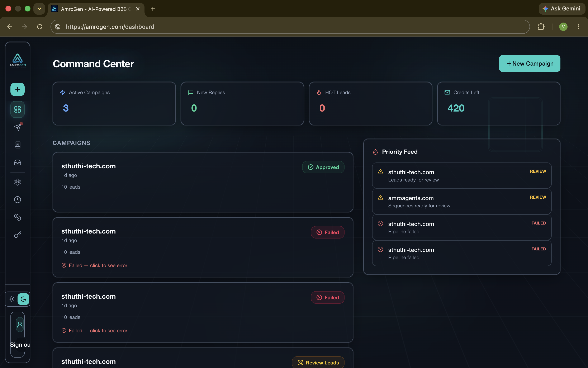This screenshot has width=588, height=368.
Task: Open a new browser tab
Action: (153, 9)
